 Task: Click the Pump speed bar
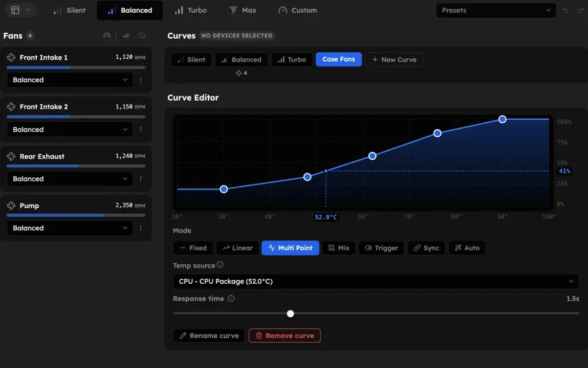point(76,215)
